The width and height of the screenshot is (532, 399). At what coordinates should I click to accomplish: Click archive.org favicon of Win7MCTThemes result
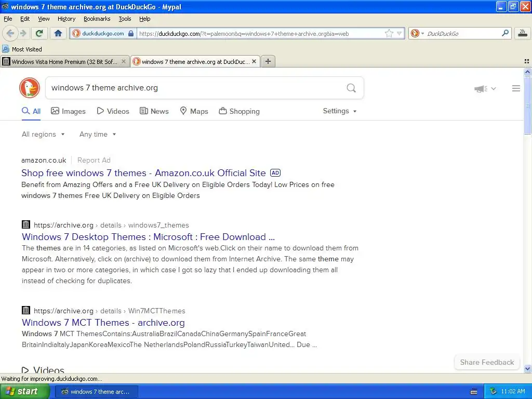(26, 310)
